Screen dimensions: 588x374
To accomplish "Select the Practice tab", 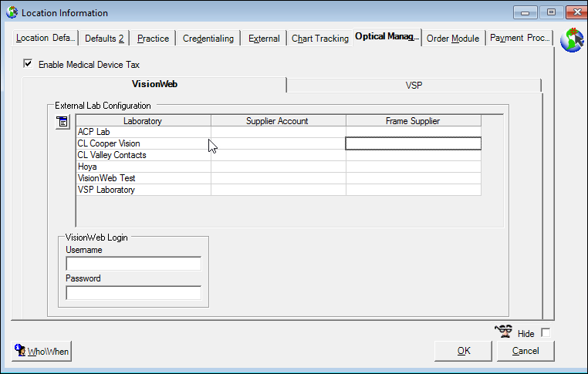I will coord(153,39).
